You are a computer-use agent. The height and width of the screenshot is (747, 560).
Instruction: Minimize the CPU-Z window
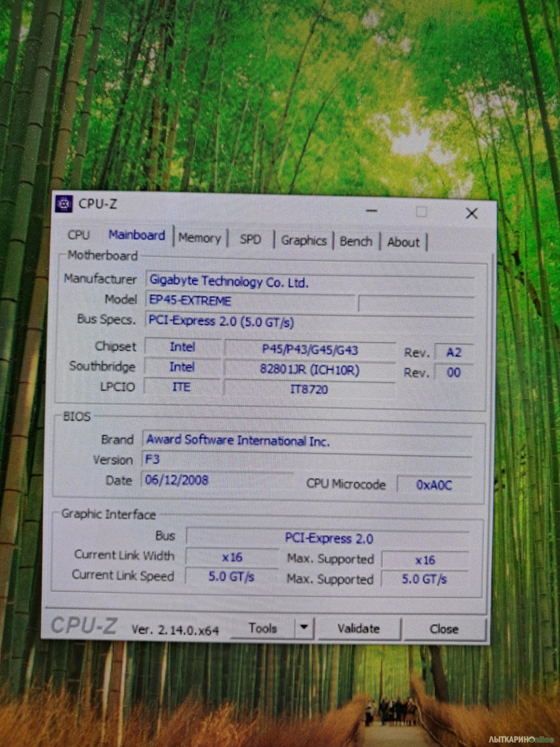pos(371,211)
